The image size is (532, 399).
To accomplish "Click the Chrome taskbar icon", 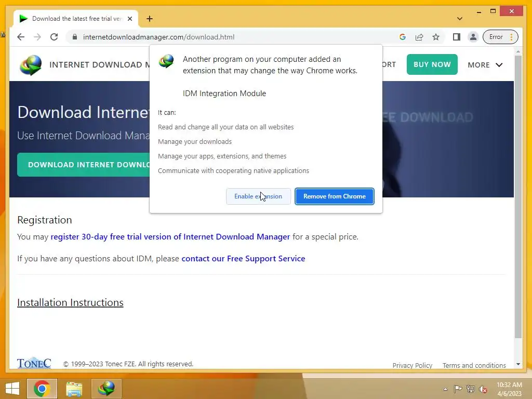I will (x=42, y=389).
